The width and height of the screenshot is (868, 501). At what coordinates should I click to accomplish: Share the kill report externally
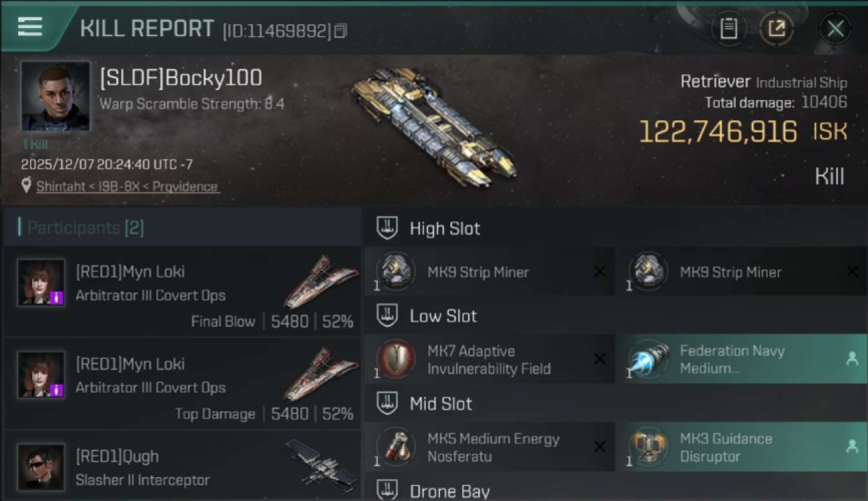pos(776,28)
